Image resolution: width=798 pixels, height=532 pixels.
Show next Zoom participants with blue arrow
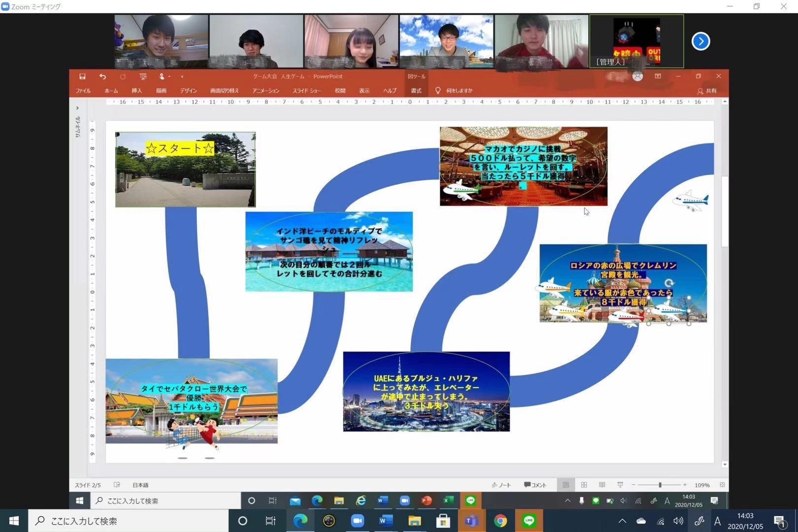[x=700, y=41]
